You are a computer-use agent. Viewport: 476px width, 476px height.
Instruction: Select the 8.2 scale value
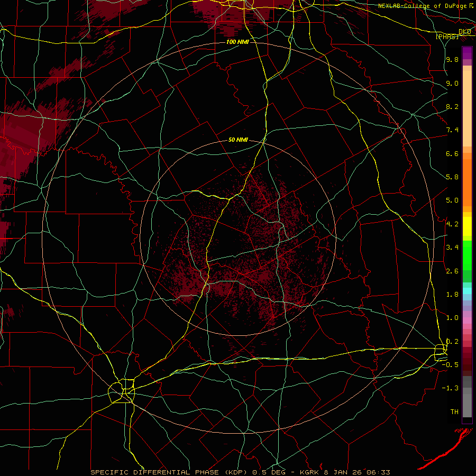[x=452, y=106]
